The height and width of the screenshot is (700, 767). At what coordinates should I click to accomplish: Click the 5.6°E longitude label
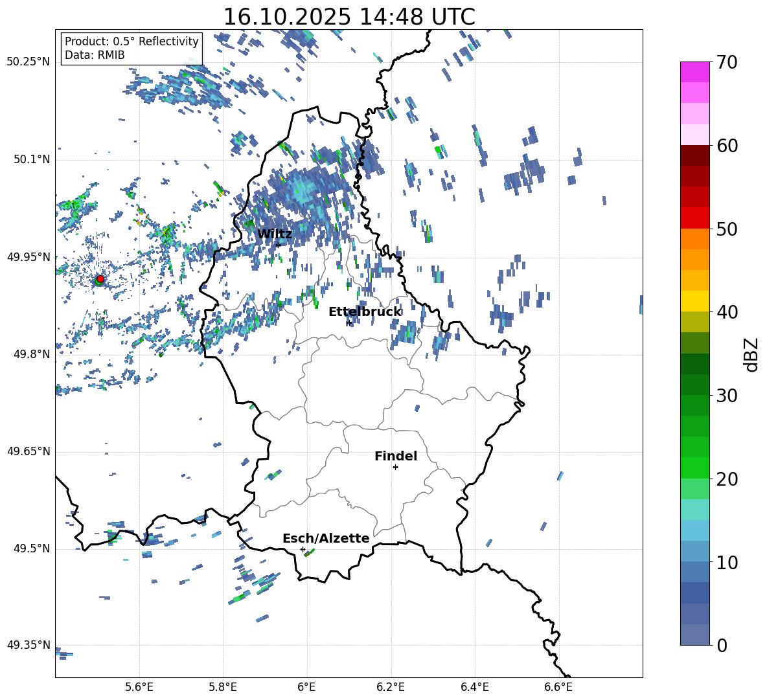[x=139, y=687]
